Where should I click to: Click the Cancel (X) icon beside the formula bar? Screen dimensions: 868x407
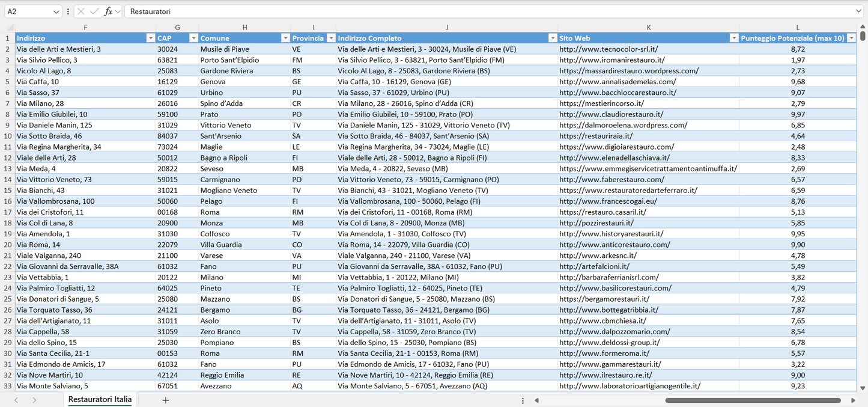80,11
